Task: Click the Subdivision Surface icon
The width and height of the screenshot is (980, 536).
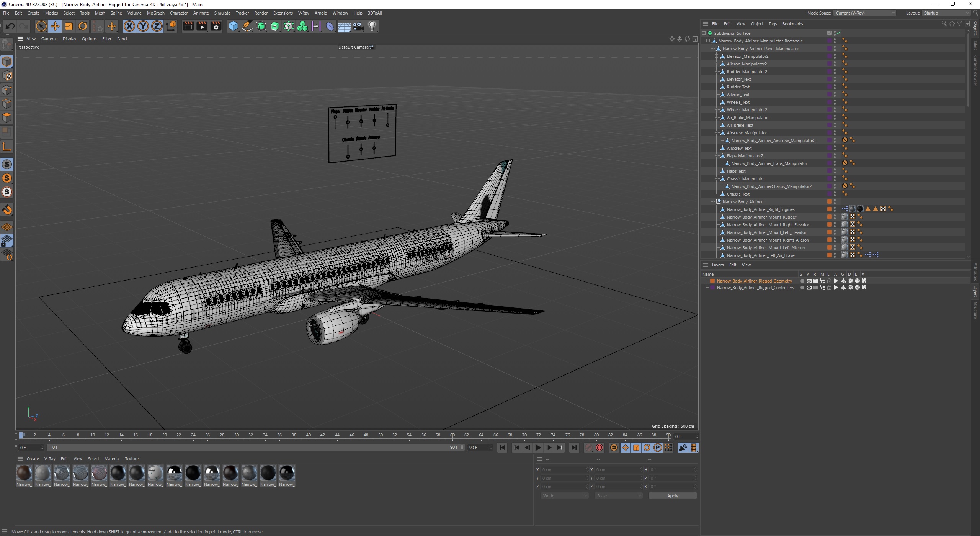Action: pyautogui.click(x=712, y=33)
